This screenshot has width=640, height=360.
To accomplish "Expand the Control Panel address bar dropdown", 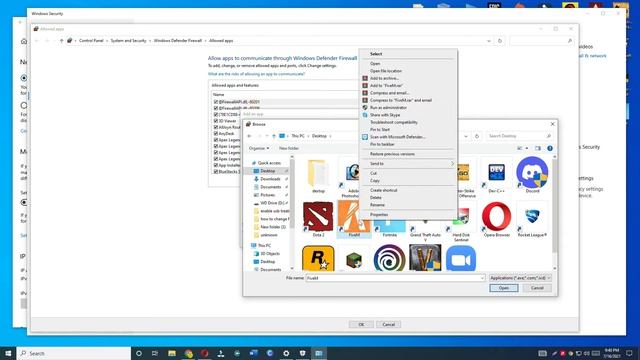I will pos(489,41).
